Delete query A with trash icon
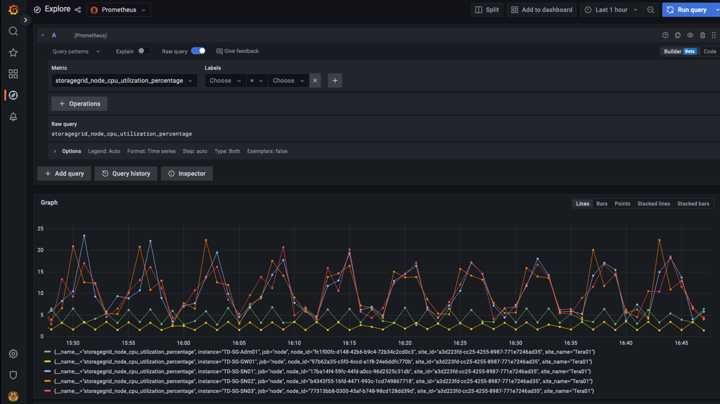The width and height of the screenshot is (720, 404). click(702, 35)
